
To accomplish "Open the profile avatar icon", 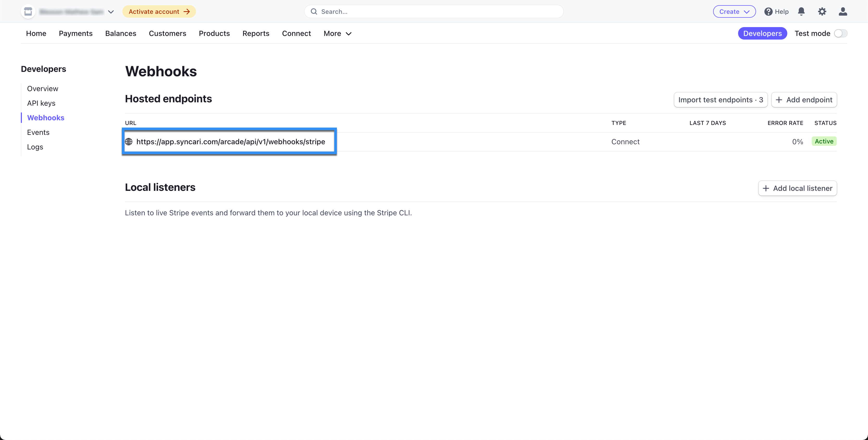I will click(843, 11).
